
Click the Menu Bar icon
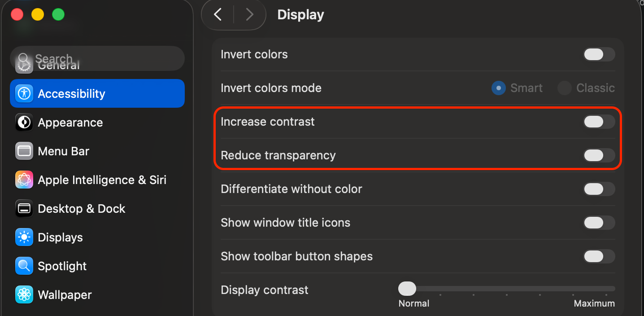click(24, 151)
